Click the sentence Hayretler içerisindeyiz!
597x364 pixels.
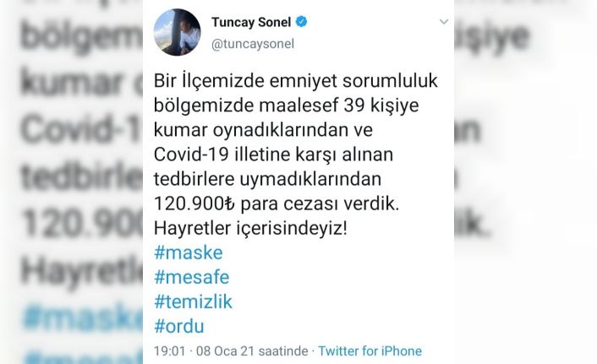[250, 229]
